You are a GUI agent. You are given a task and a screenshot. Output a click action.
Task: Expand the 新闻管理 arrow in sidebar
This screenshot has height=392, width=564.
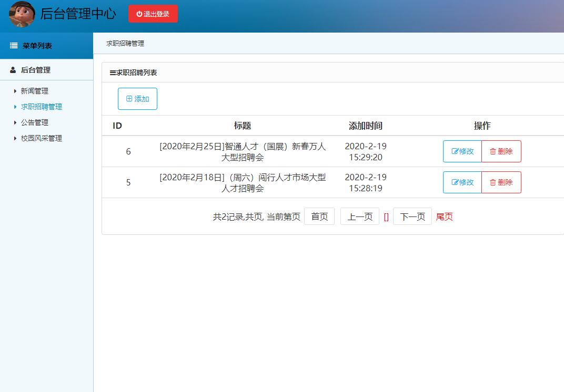(x=15, y=91)
